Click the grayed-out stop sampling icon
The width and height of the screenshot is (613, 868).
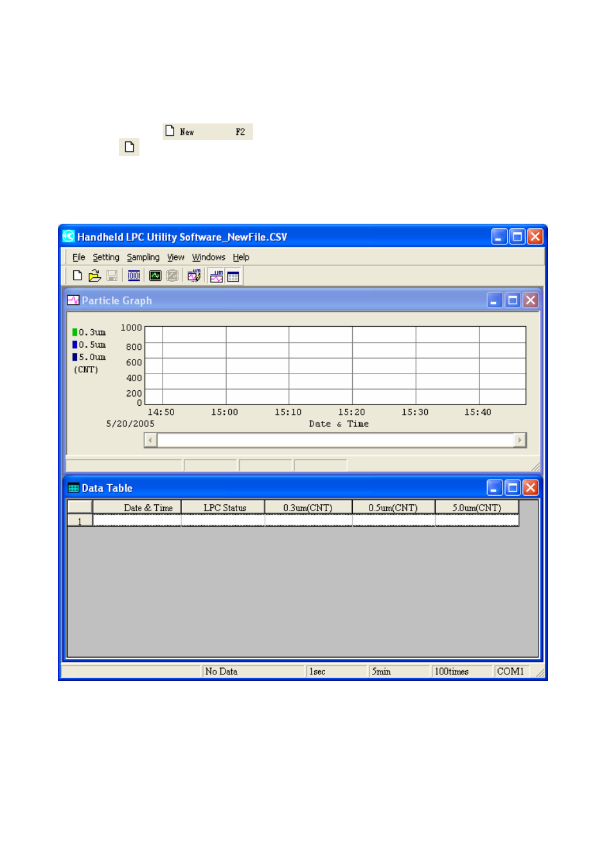click(172, 276)
